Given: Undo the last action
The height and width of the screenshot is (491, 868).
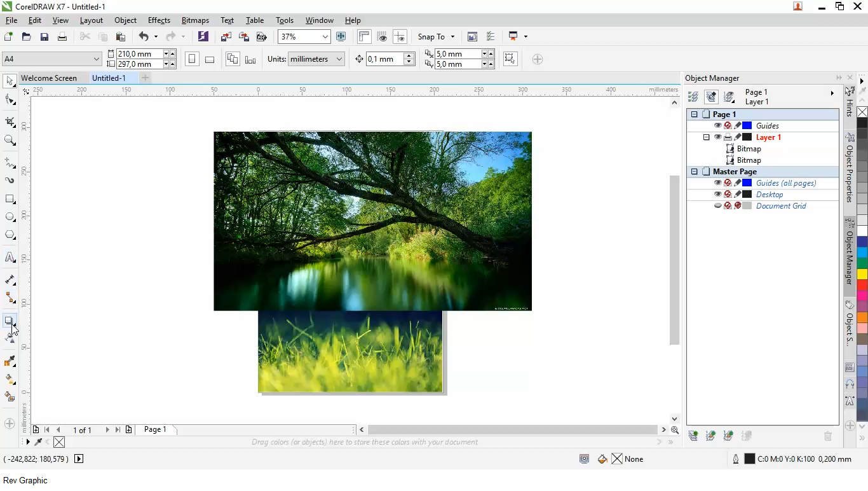Looking at the screenshot, I should pyautogui.click(x=144, y=37).
